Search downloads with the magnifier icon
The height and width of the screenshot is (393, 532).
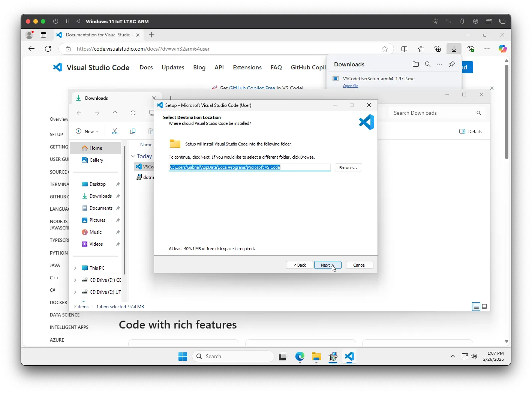(427, 64)
